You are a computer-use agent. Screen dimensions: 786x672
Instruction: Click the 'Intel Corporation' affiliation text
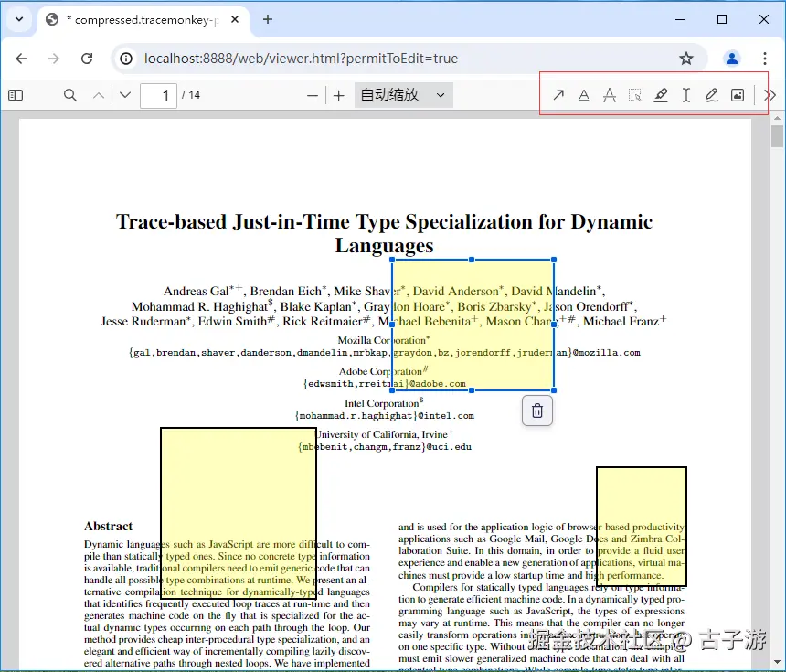382,404
